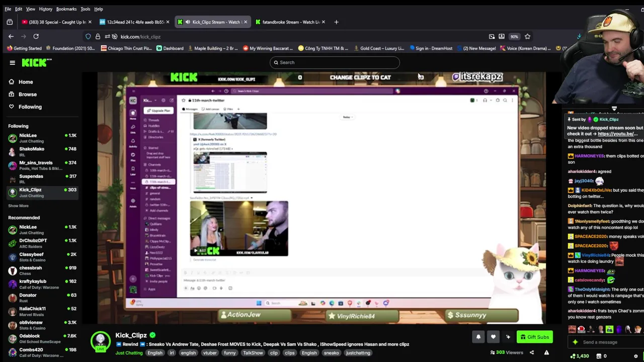Click shield tracking protection icon
Image resolution: width=644 pixels, height=362 pixels.
point(88,36)
